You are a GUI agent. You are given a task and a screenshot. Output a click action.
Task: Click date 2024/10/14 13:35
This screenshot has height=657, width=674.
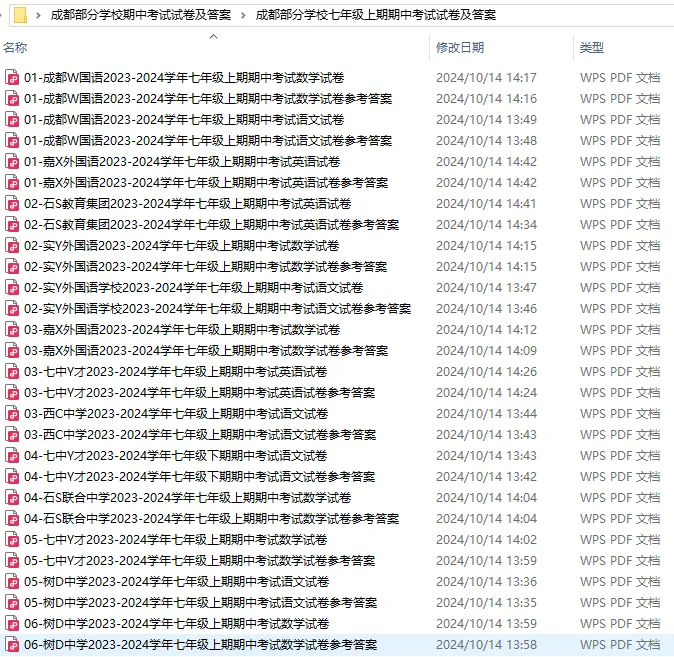(487, 603)
